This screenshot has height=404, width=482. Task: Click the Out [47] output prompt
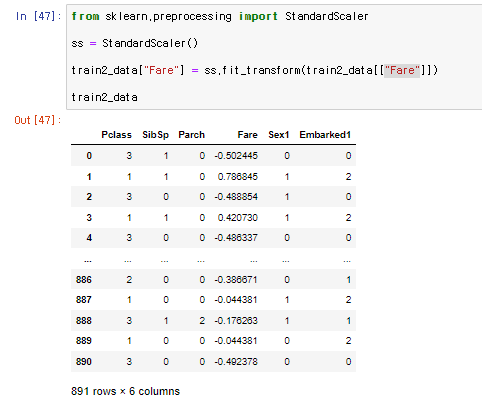38,120
